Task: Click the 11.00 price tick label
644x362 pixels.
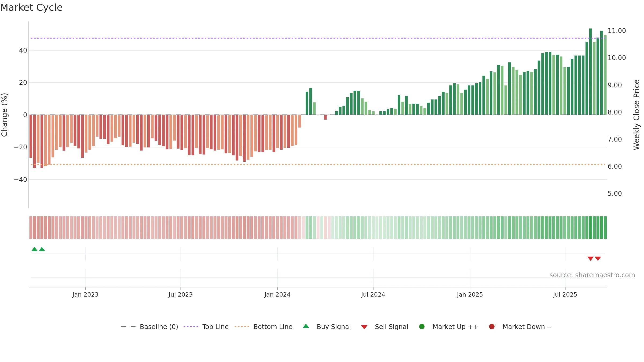Action: click(x=617, y=31)
